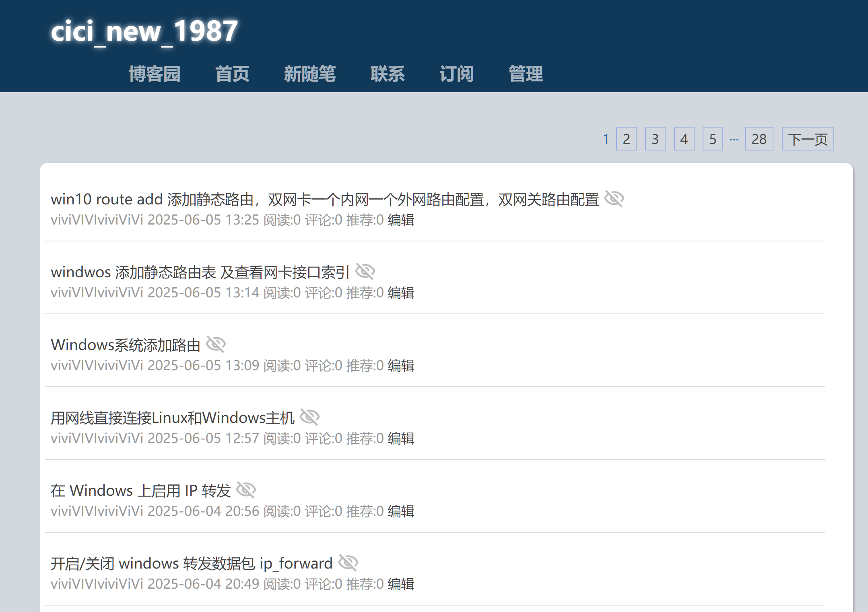Viewport: 868px width, 612px height.
Task: Click hidden-eye icon beside ip_forward post
Action: tap(348, 563)
